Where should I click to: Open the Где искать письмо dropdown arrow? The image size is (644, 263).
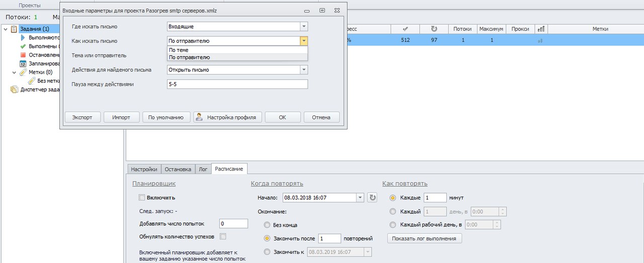(303, 27)
